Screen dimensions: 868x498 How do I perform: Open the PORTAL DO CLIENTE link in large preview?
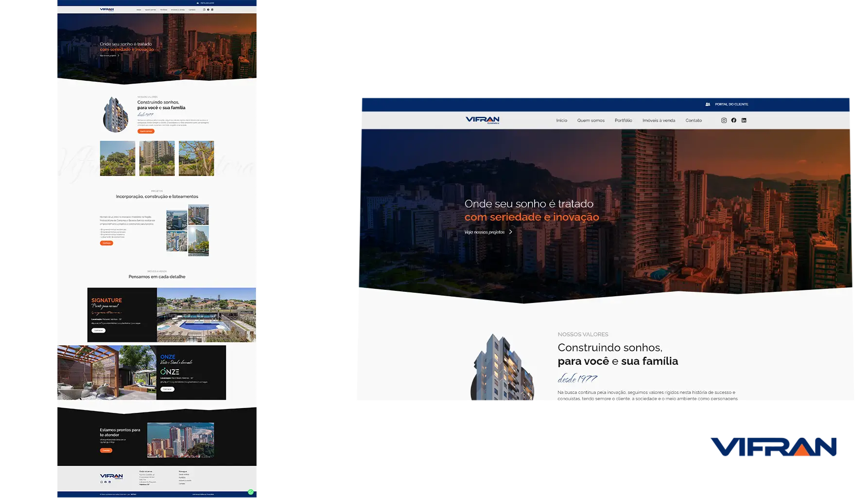731,104
